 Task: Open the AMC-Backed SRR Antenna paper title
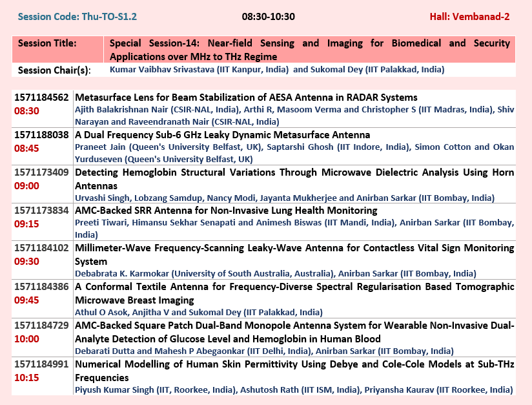tap(226, 211)
